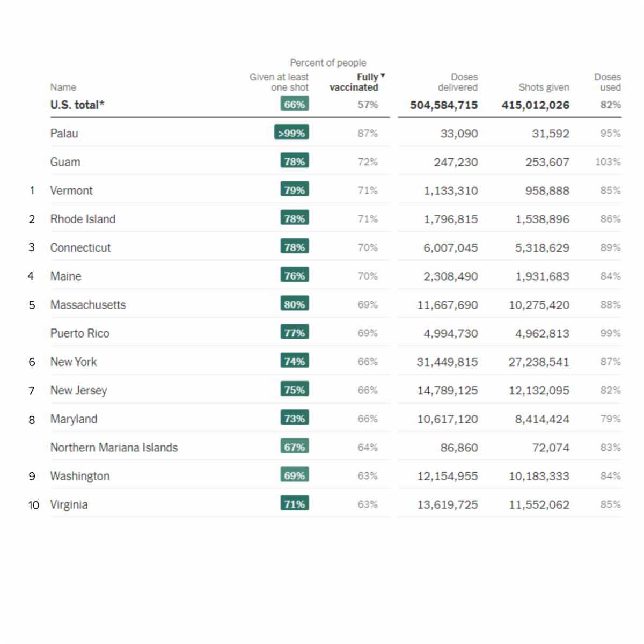
Task: Select the Northern Mariana Islands row name
Action: click(114, 448)
